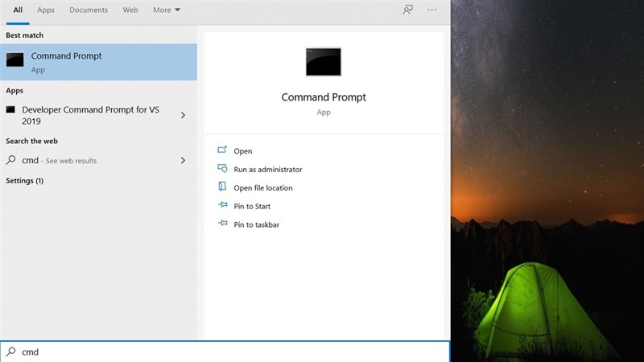Click the Pin to taskbar pin icon
The image size is (644, 362).
[x=223, y=224]
